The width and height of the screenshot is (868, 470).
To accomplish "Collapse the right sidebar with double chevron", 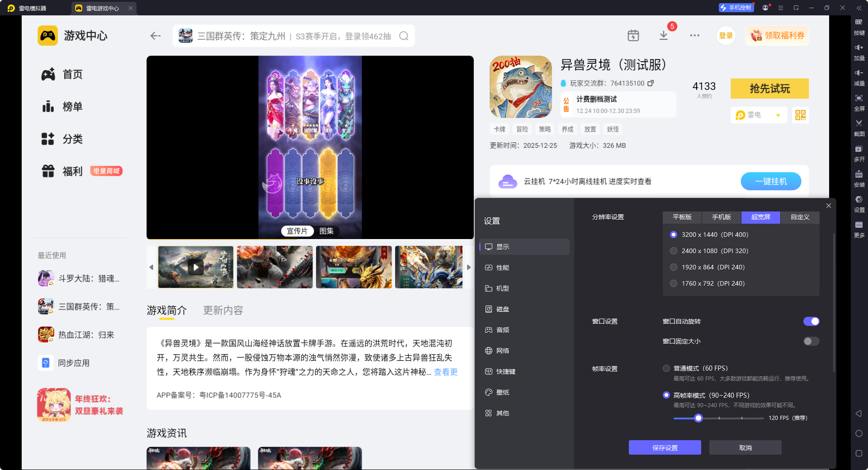I will tap(859, 8).
